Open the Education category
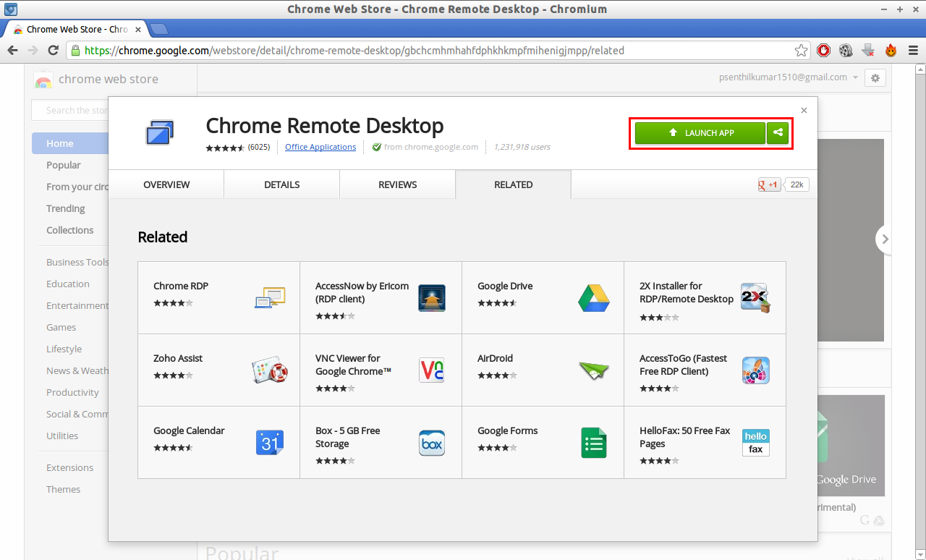 (x=68, y=284)
